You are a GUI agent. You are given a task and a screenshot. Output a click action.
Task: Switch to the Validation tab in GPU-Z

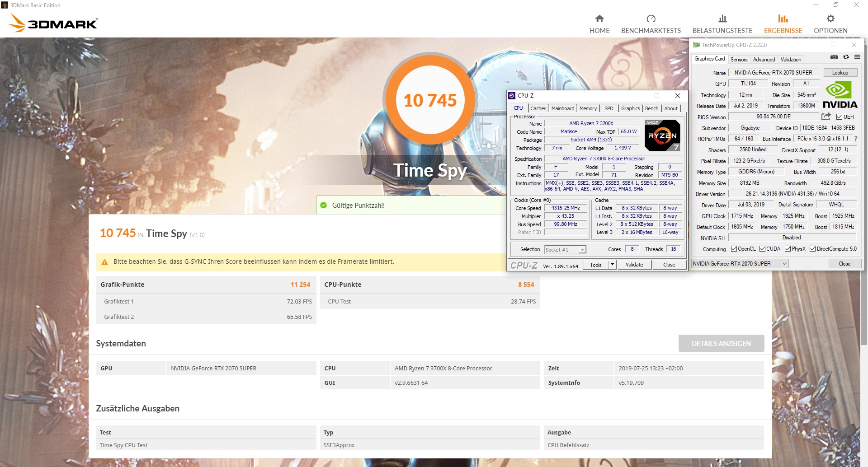(791, 60)
